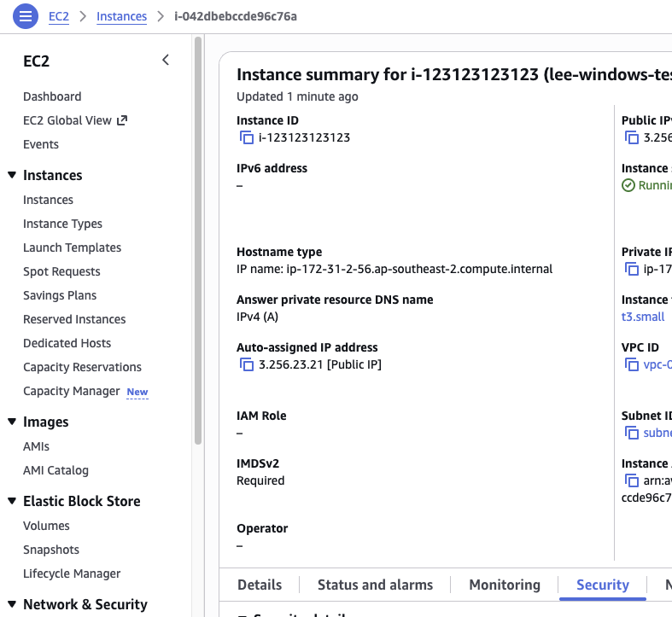Viewport: 672px width, 617px height.
Task: Collapse the Instances section in sidebar
Action: (12, 175)
